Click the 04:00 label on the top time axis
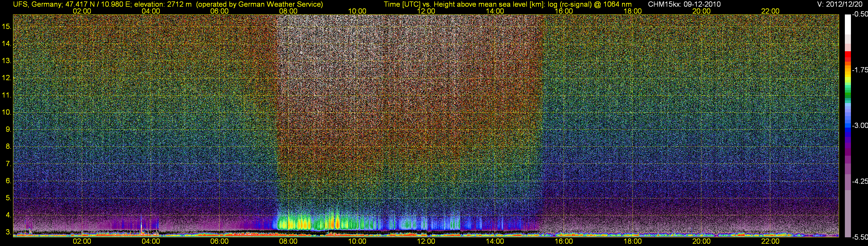The width and height of the screenshot is (868, 246). pyautogui.click(x=151, y=11)
